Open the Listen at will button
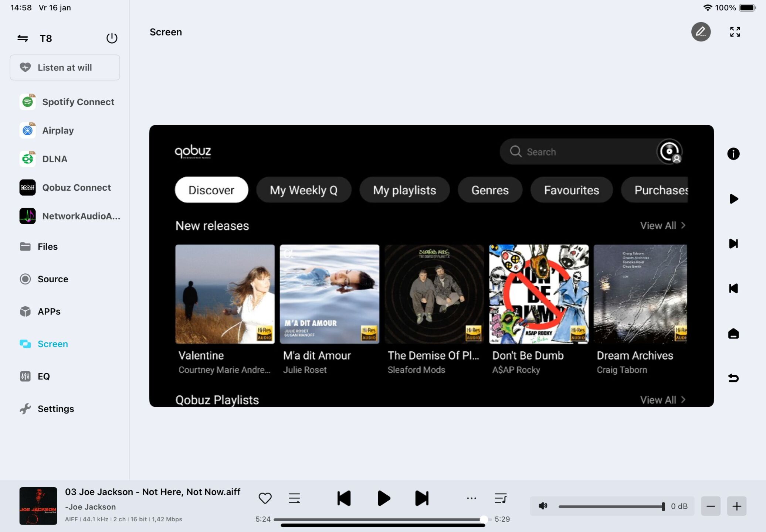Image resolution: width=766 pixels, height=532 pixels. pos(65,68)
